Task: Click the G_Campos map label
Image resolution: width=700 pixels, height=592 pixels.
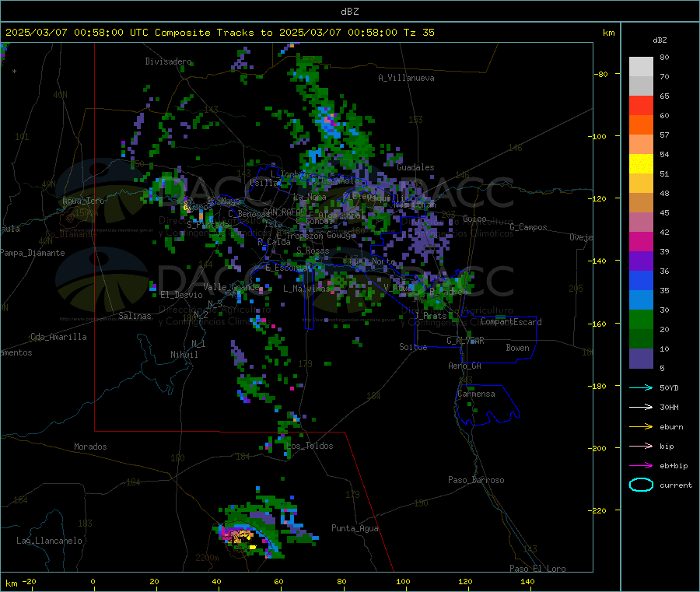Action: coord(529,227)
